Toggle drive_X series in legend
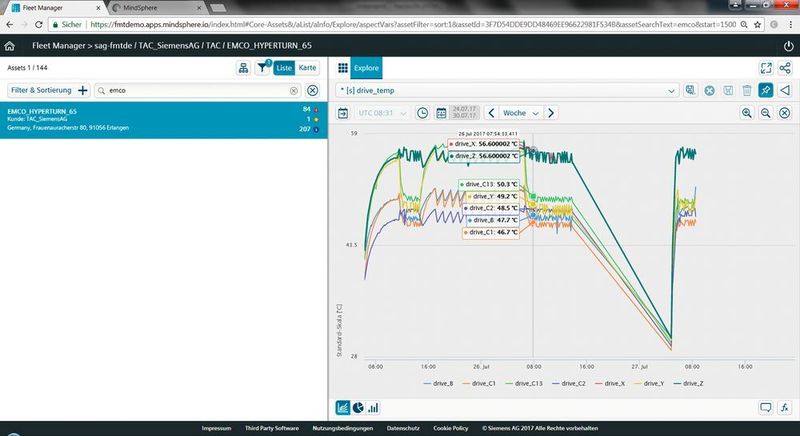Screen dimensions: 800x436 click(609, 383)
